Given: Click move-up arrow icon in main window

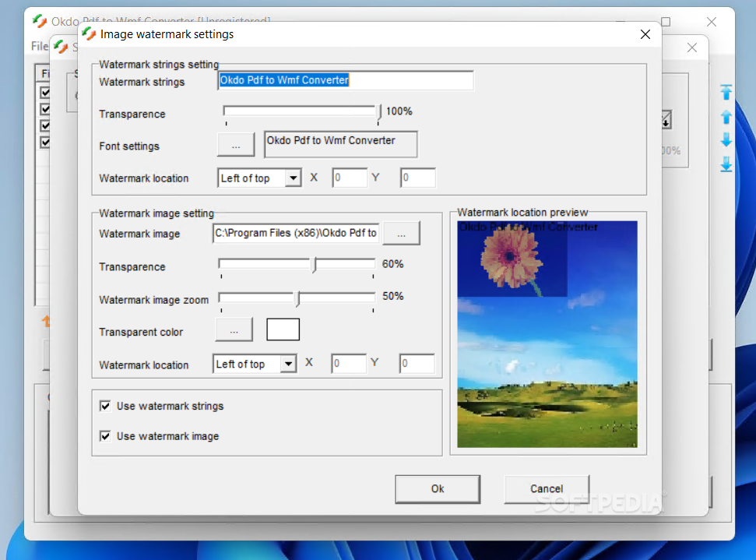Looking at the screenshot, I should (x=726, y=117).
